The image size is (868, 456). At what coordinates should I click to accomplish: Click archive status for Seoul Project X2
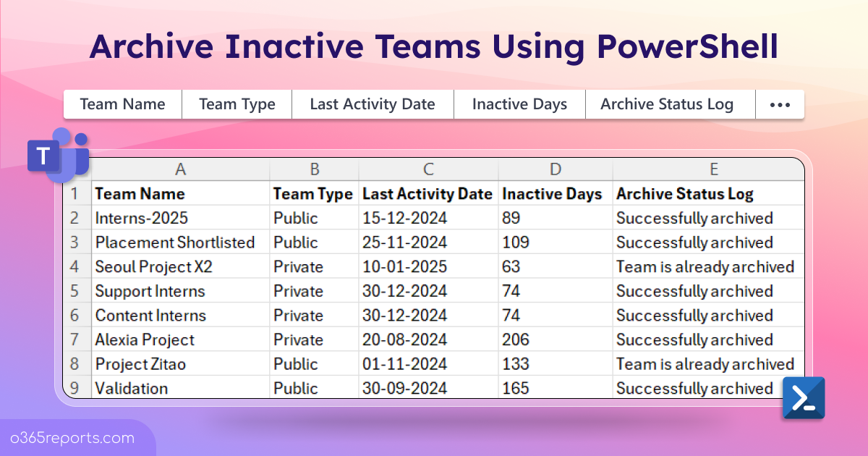coord(709,266)
